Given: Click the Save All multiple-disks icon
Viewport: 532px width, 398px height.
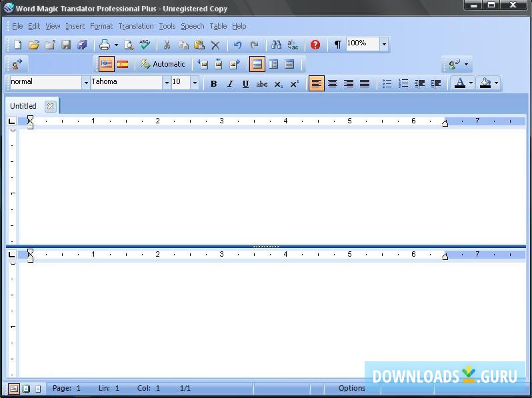Looking at the screenshot, I should [82, 45].
